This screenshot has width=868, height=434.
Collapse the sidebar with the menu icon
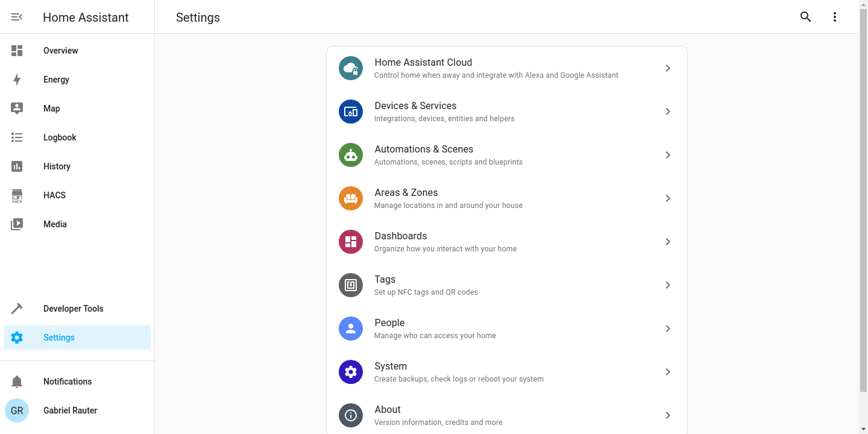[17, 17]
